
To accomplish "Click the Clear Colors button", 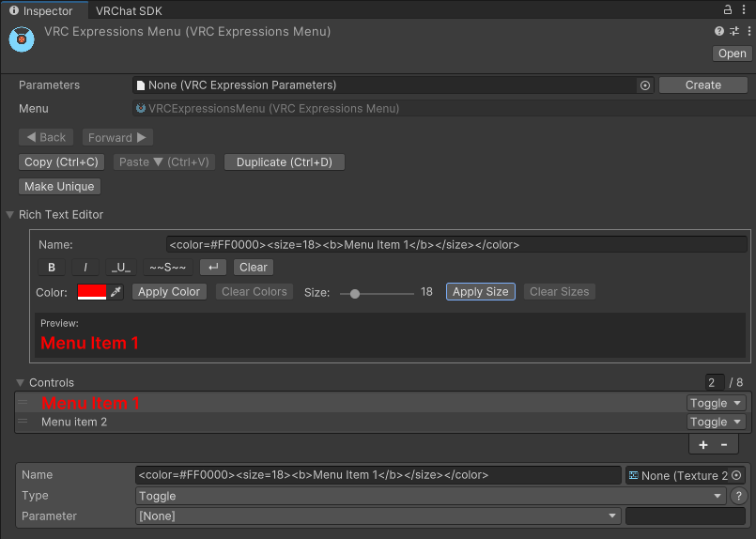I will [x=255, y=292].
